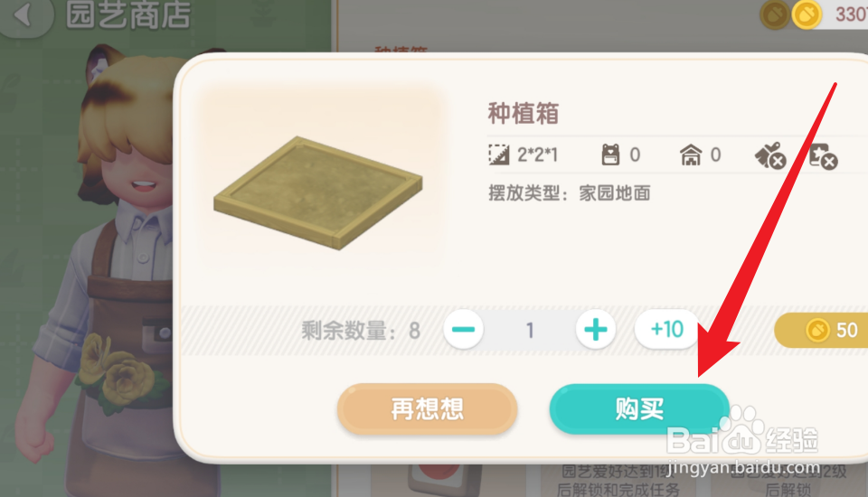Tap the backpack inventory count icon
Screen dimensions: 868x497
click(610, 155)
